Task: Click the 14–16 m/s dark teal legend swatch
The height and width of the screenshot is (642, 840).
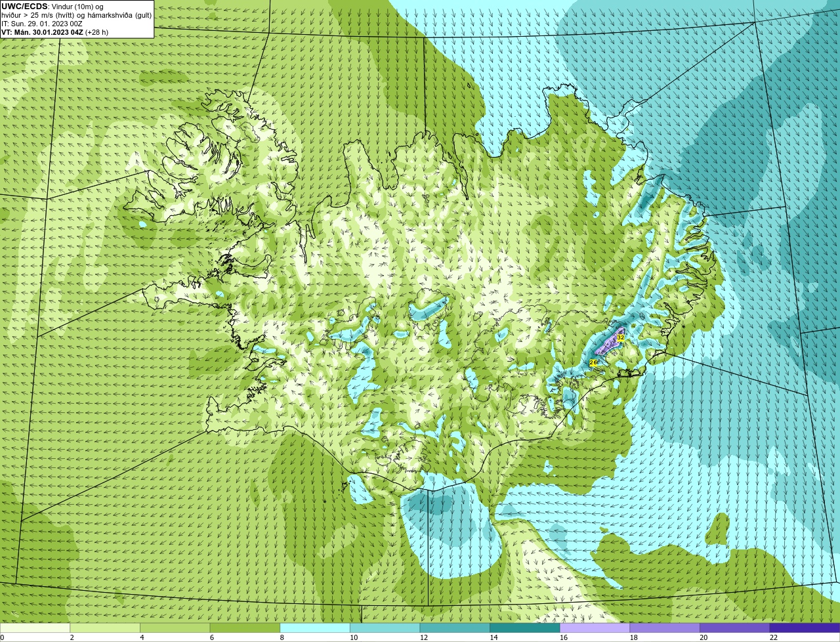Action: [x=525, y=628]
